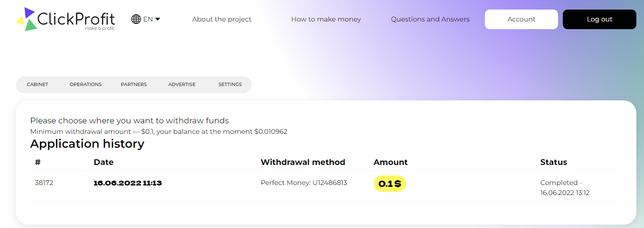Click the Withdrawal method column header
644x228 pixels.
[303, 162]
